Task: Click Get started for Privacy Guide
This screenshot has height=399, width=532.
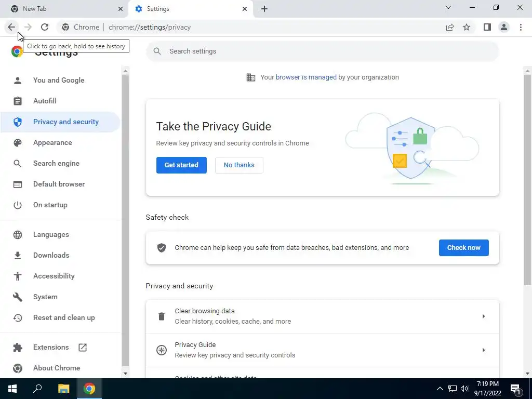Action: [181, 165]
